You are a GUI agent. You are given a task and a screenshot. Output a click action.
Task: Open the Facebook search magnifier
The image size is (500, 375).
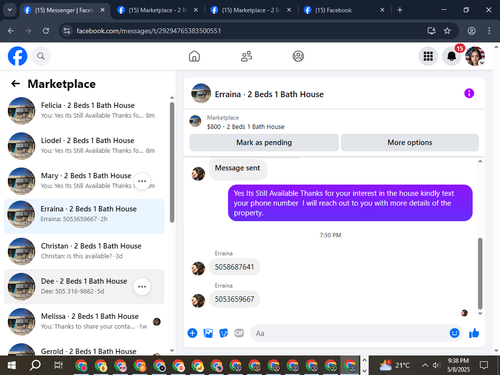coord(41,56)
